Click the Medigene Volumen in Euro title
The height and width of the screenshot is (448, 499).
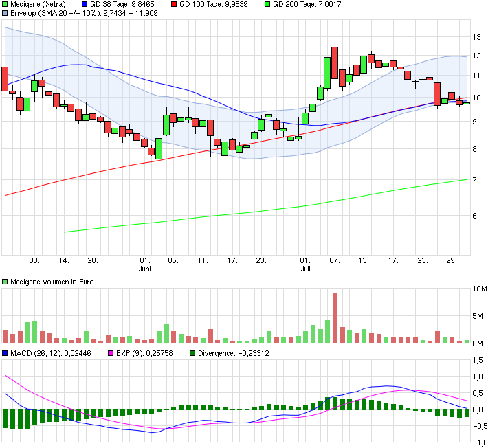52,282
